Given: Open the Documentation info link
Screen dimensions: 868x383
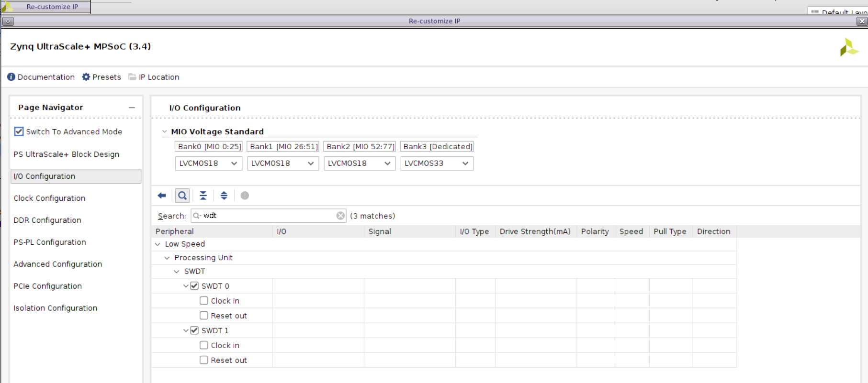Looking at the screenshot, I should pos(41,77).
